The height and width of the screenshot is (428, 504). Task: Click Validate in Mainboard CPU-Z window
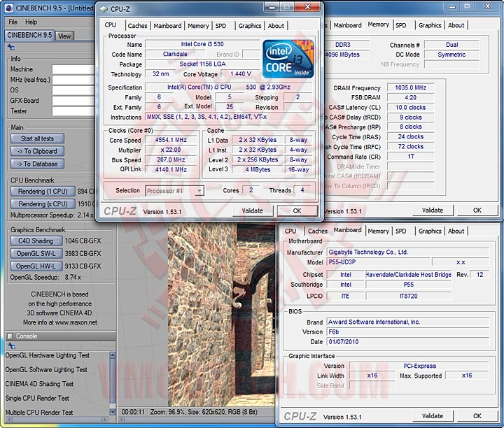(x=433, y=416)
